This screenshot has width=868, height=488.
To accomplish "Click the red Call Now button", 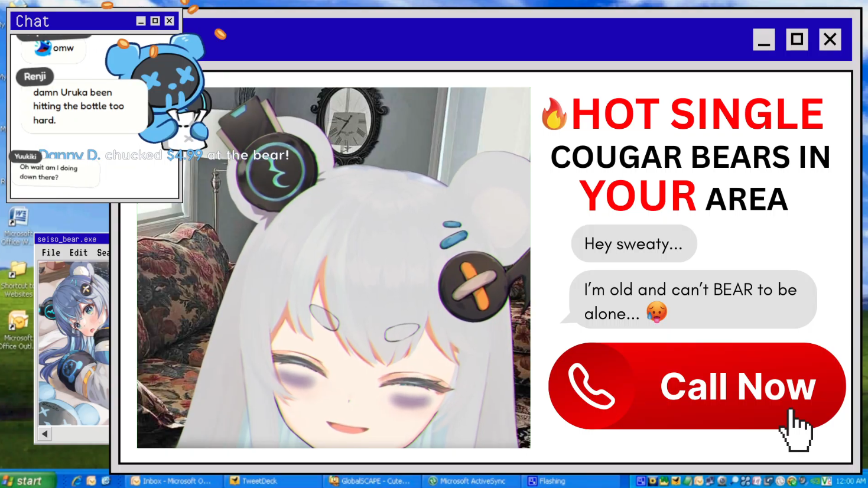I will point(697,386).
